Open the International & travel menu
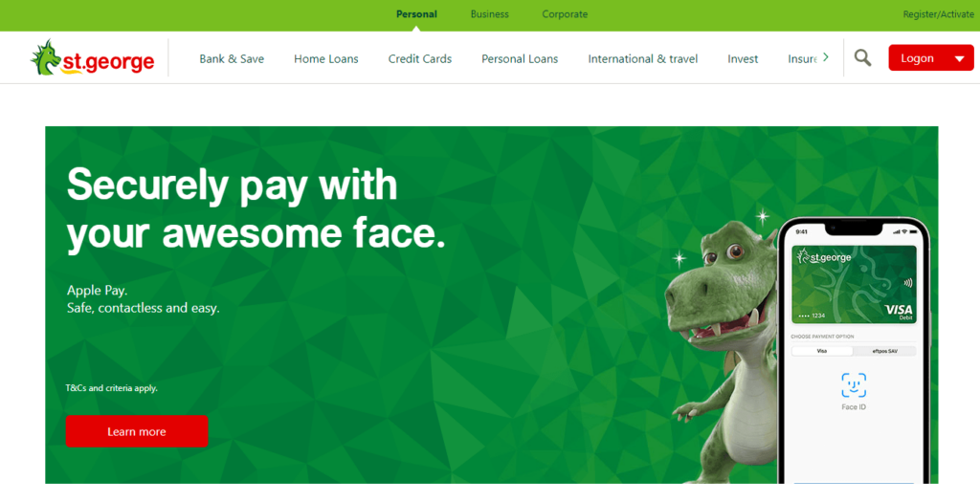 642,58
